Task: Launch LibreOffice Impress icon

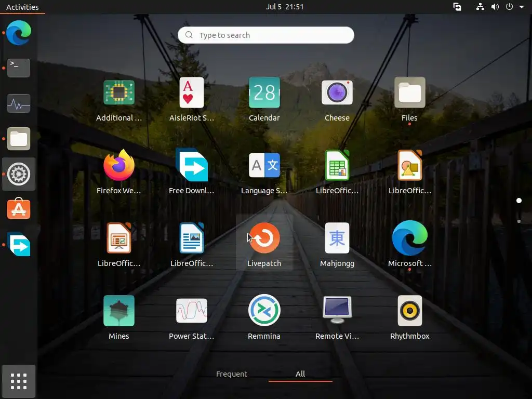Action: click(x=119, y=238)
